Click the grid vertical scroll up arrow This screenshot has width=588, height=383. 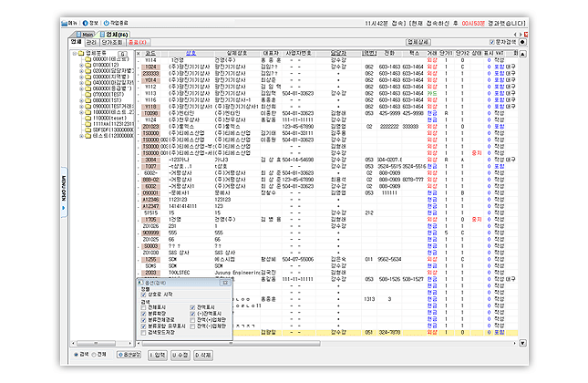coord(522,54)
